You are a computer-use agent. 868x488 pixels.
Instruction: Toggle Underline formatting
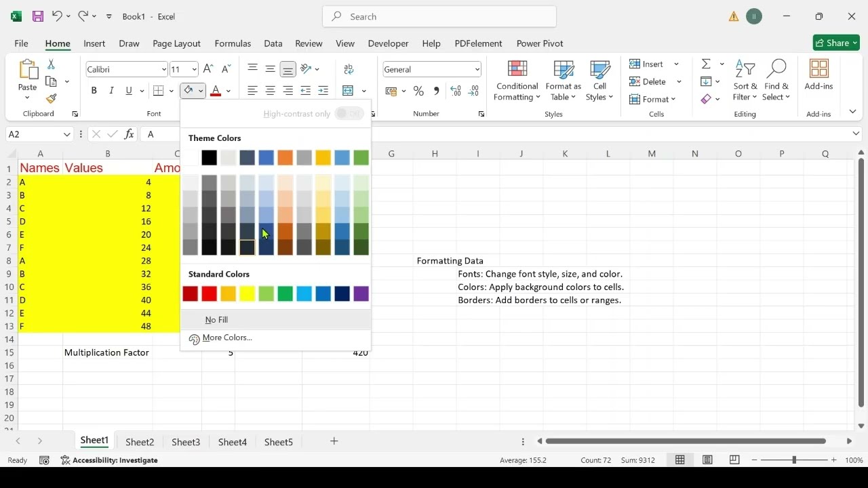[x=129, y=91]
